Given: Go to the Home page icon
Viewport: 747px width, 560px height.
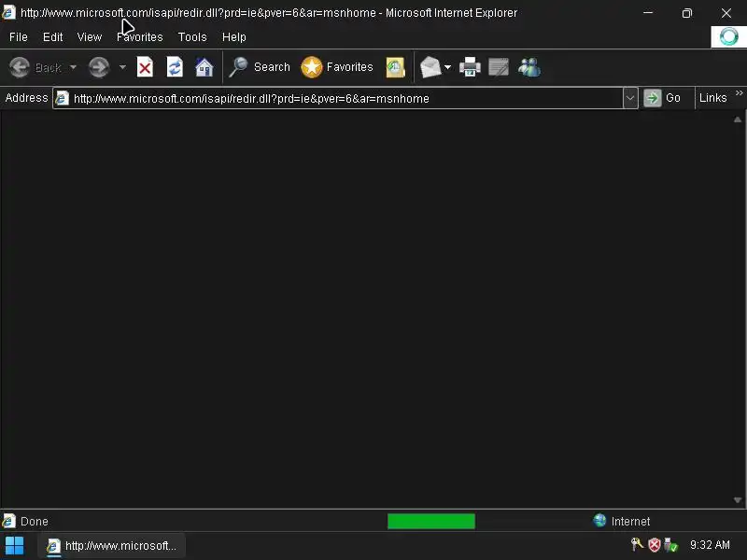Looking at the screenshot, I should coord(204,67).
